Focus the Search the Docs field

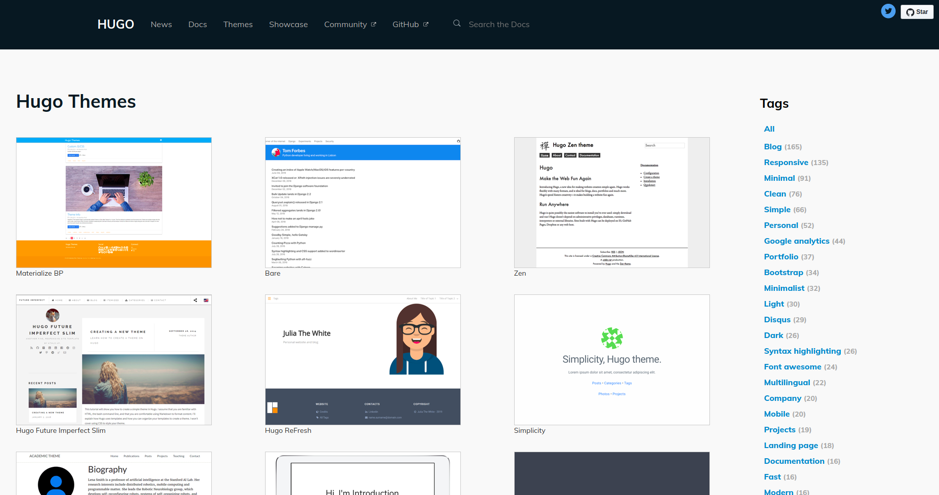pyautogui.click(x=499, y=25)
